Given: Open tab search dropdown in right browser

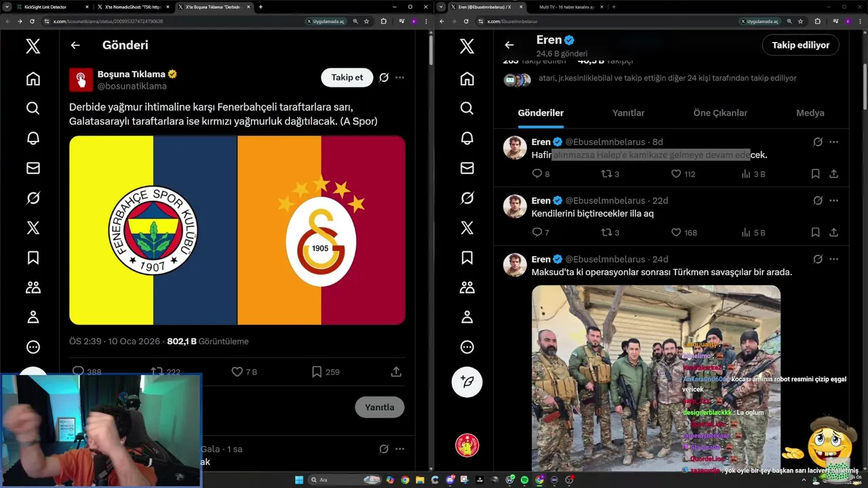Looking at the screenshot, I should [x=441, y=7].
